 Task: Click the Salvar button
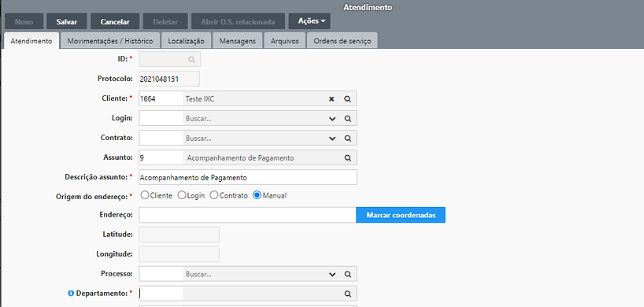coord(67,22)
